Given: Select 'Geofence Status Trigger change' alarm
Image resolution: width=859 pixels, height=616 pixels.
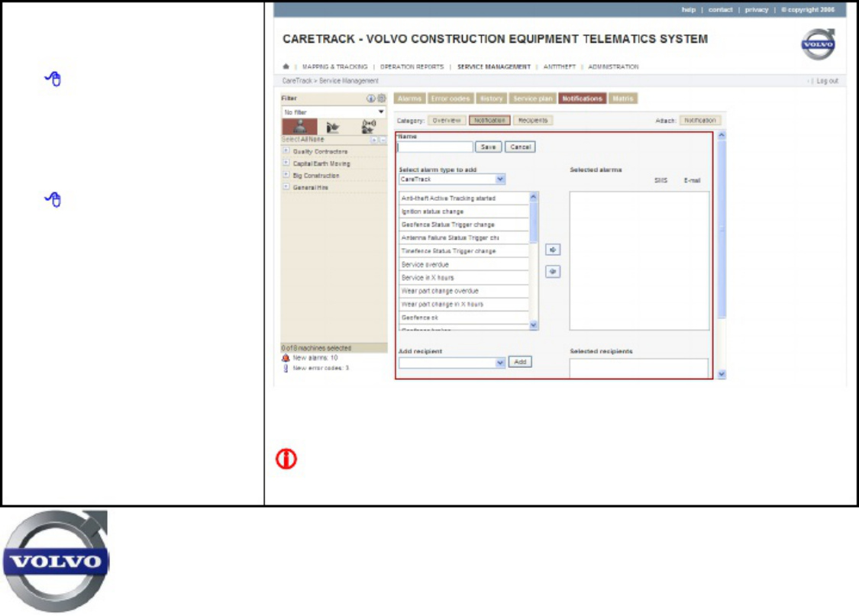Looking at the screenshot, I should (463, 224).
